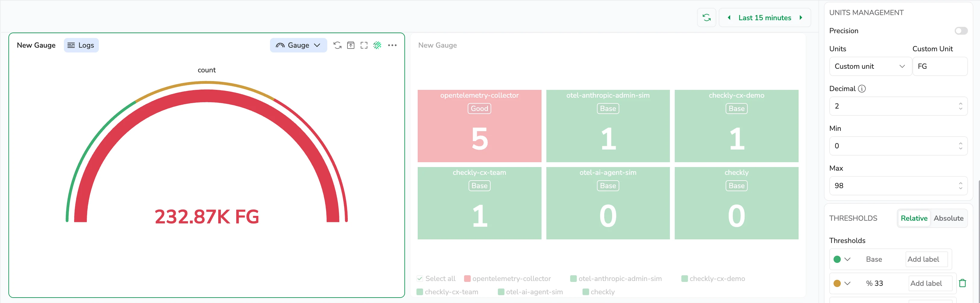Screen dimensions: 980x303
Task: Go to previous time range arrow
Action: [729, 17]
